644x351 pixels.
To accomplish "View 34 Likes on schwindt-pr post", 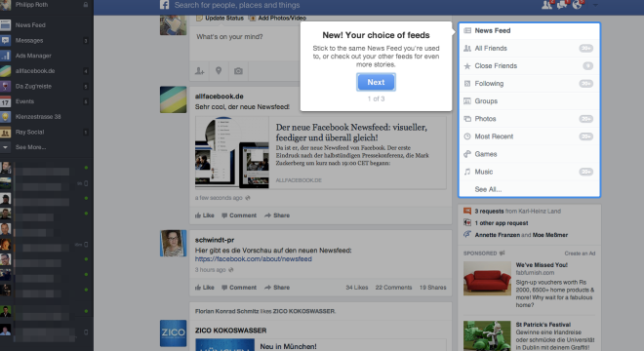I will pos(357,288).
